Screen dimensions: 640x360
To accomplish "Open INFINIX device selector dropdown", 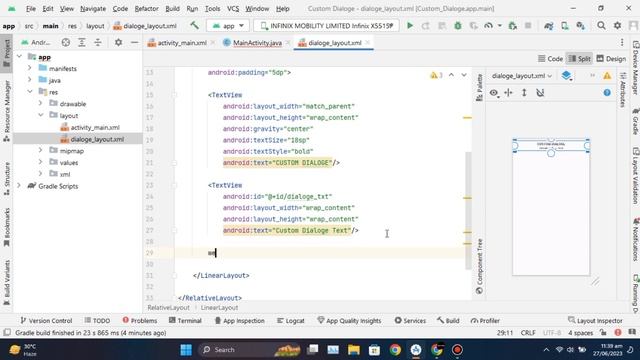I will (327, 26).
